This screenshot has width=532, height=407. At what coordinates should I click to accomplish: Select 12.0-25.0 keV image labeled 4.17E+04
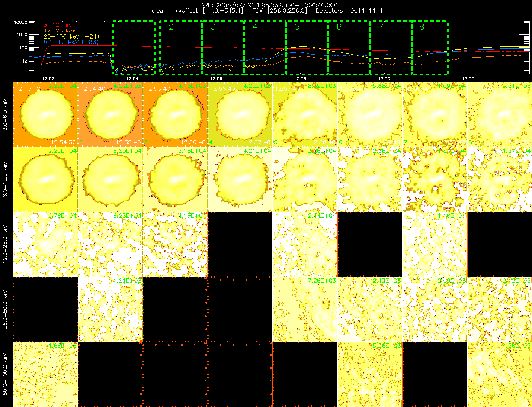[x=175, y=244]
